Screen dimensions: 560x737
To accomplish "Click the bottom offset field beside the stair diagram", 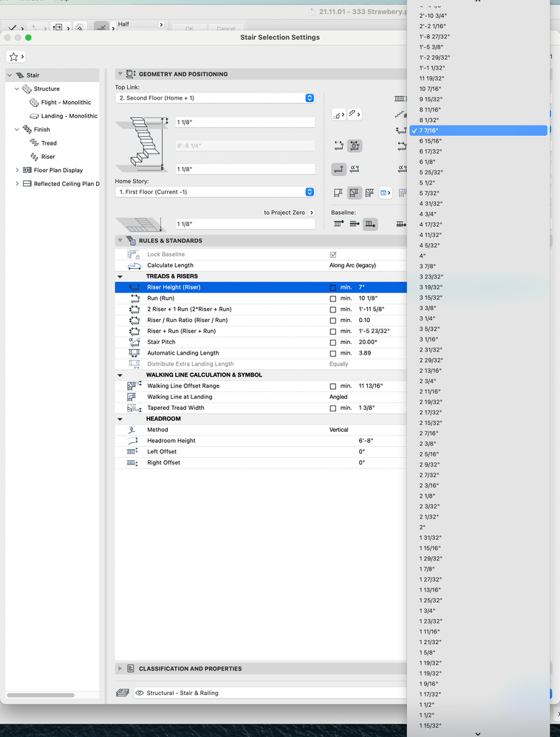I will tap(245, 169).
